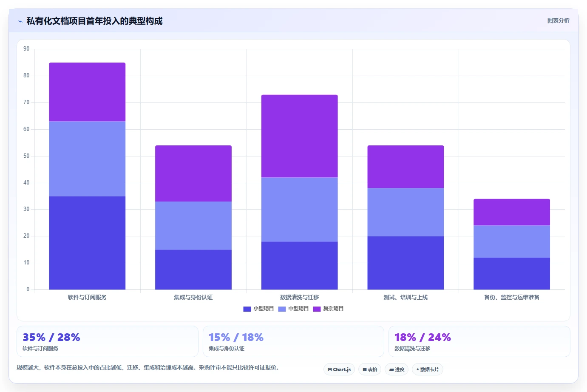Select the 中型项目 segment of 测试、培训与上线 bar
This screenshot has width=587, height=392.
(406, 212)
